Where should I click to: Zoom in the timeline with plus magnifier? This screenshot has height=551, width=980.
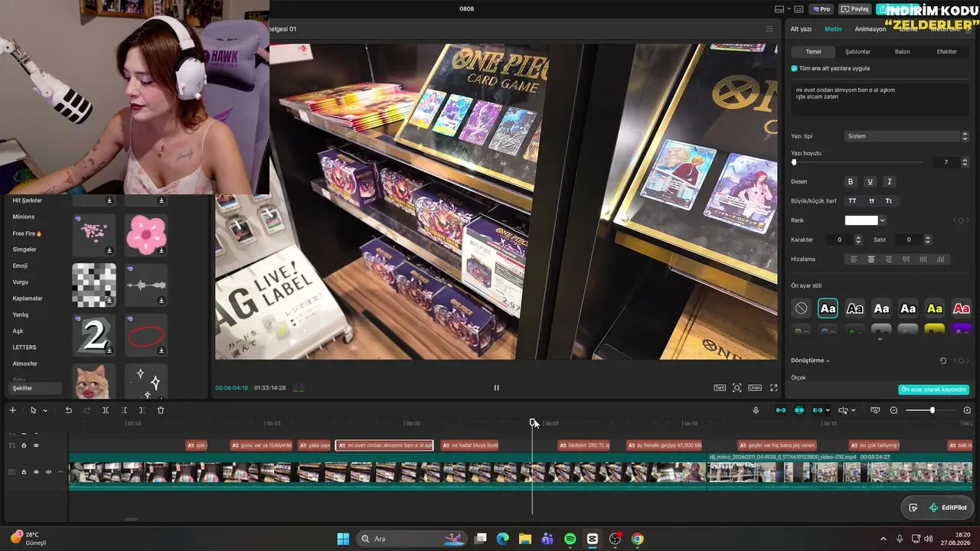(967, 410)
